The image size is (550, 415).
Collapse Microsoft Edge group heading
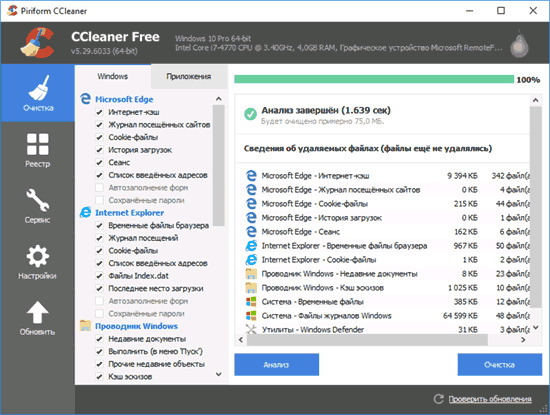pyautogui.click(x=124, y=99)
